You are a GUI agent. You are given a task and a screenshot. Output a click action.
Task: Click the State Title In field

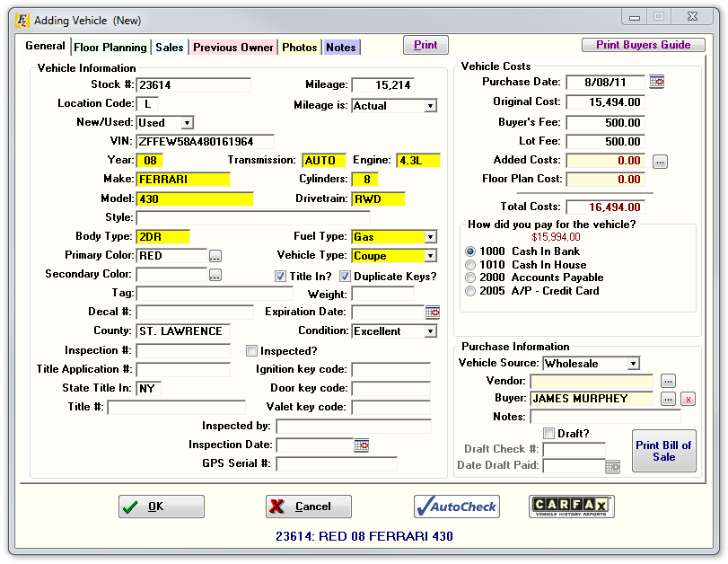148,388
